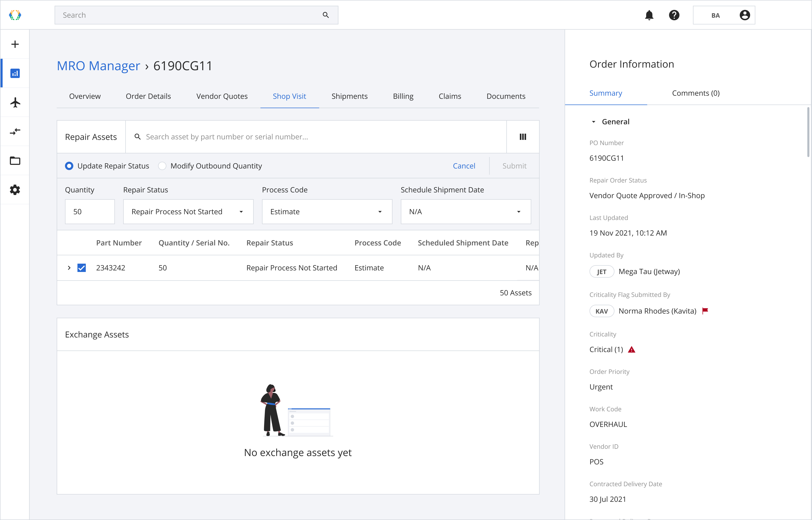812x520 pixels.
Task: Uncheck the checkbox for part 2343242
Action: pos(81,268)
